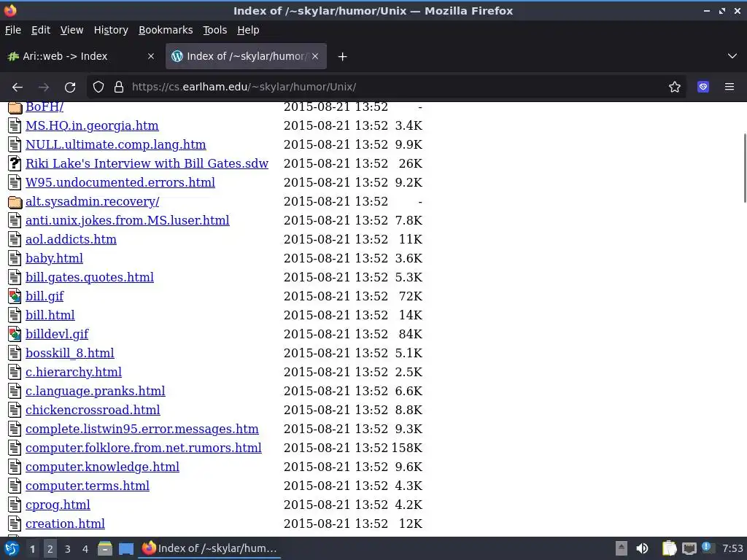This screenshot has width=747, height=560.
Task: Click the unknown-file icon beside Riki Lake's Interview
Action: (15, 163)
